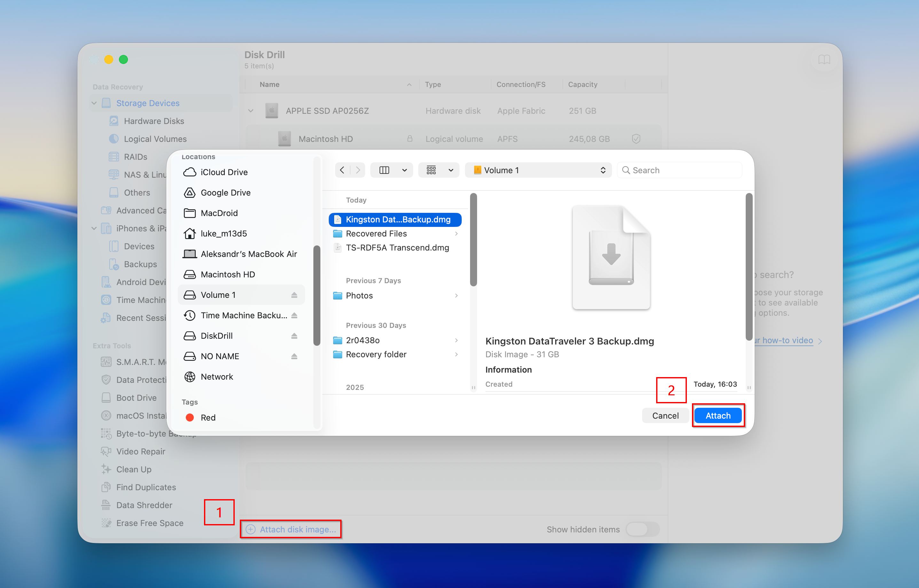Click the dialog sidebar scrollbar
This screenshot has height=588, width=919.
pyautogui.click(x=316, y=295)
